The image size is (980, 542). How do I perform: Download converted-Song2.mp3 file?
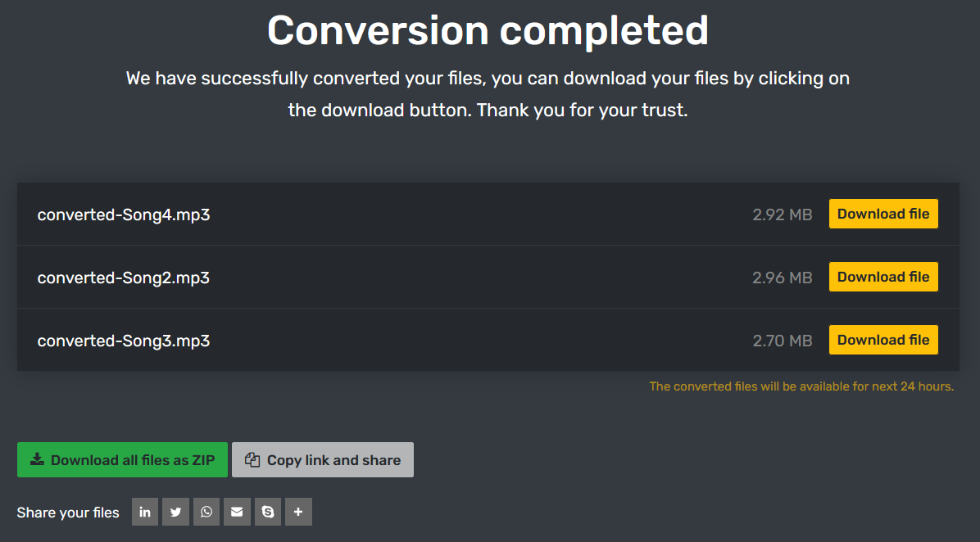(883, 278)
